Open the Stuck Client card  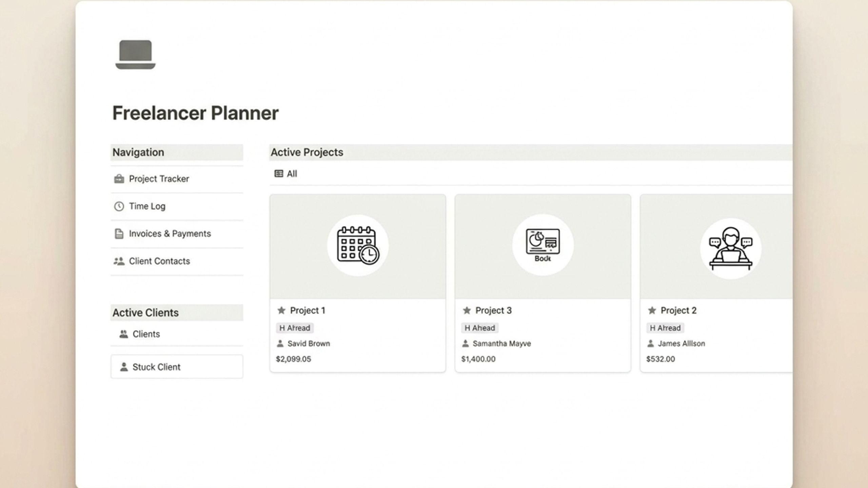pos(177,367)
